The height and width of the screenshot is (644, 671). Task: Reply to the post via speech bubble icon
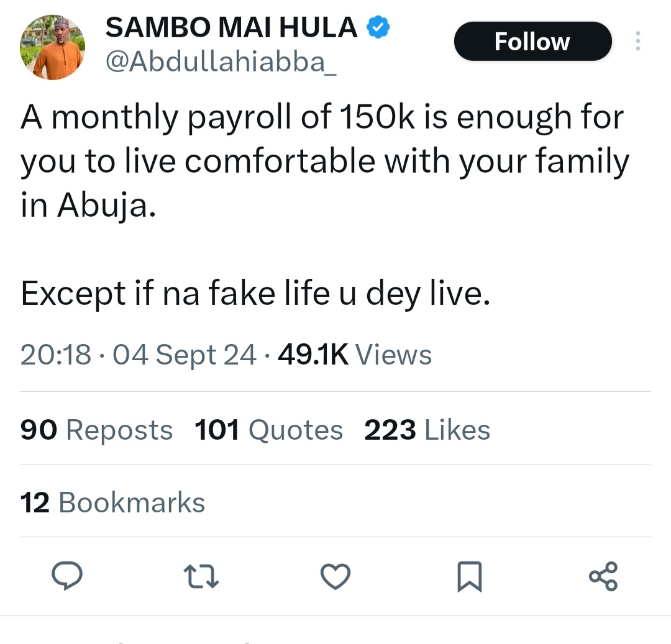(x=66, y=576)
